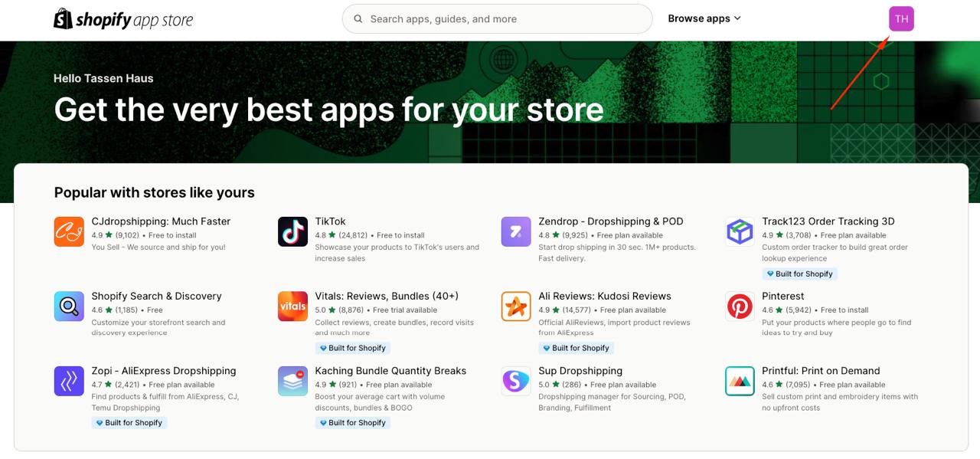Click the Built for Shopify badge under Vitals
The height and width of the screenshot is (459, 980).
click(353, 348)
